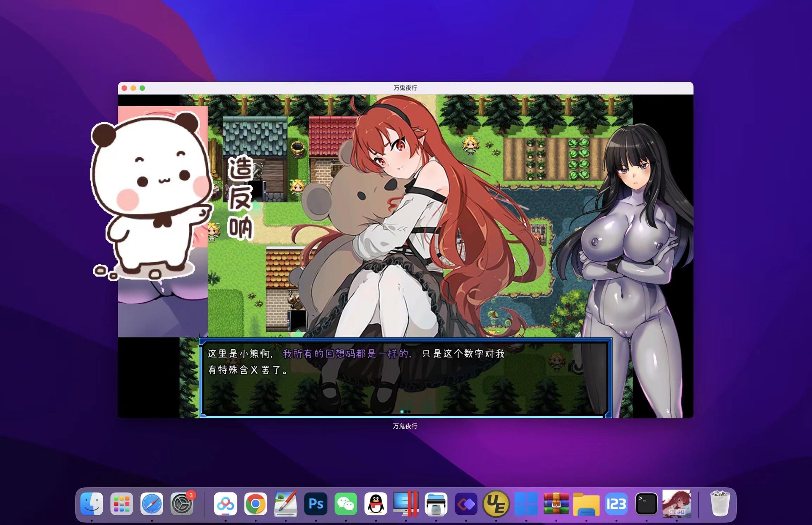Launch Terminal from the Dock
This screenshot has height=525, width=812.
point(646,504)
